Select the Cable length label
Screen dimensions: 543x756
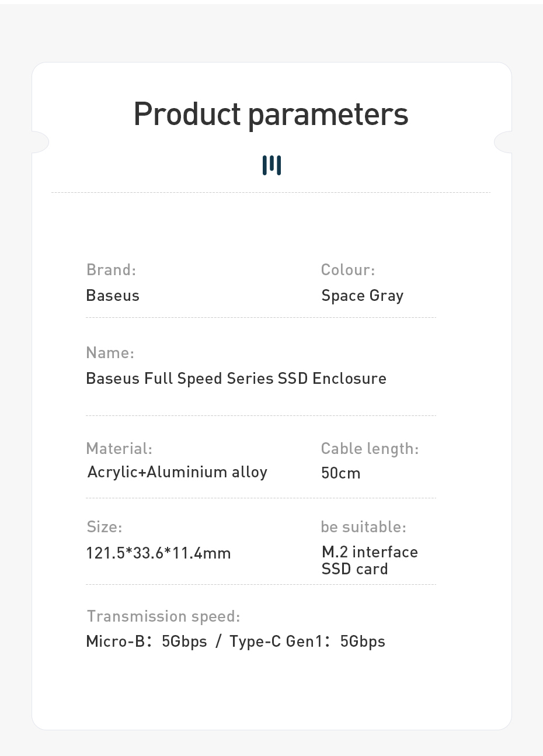370,449
